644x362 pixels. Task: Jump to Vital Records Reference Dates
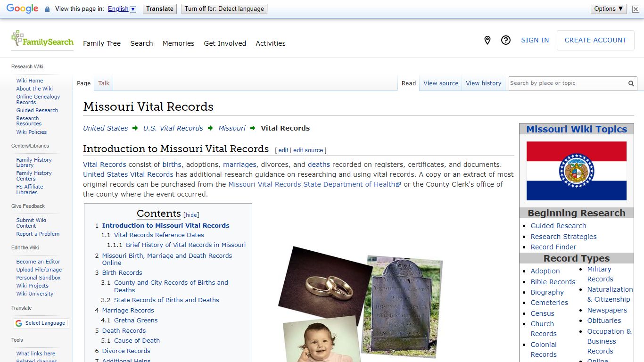pyautogui.click(x=159, y=235)
